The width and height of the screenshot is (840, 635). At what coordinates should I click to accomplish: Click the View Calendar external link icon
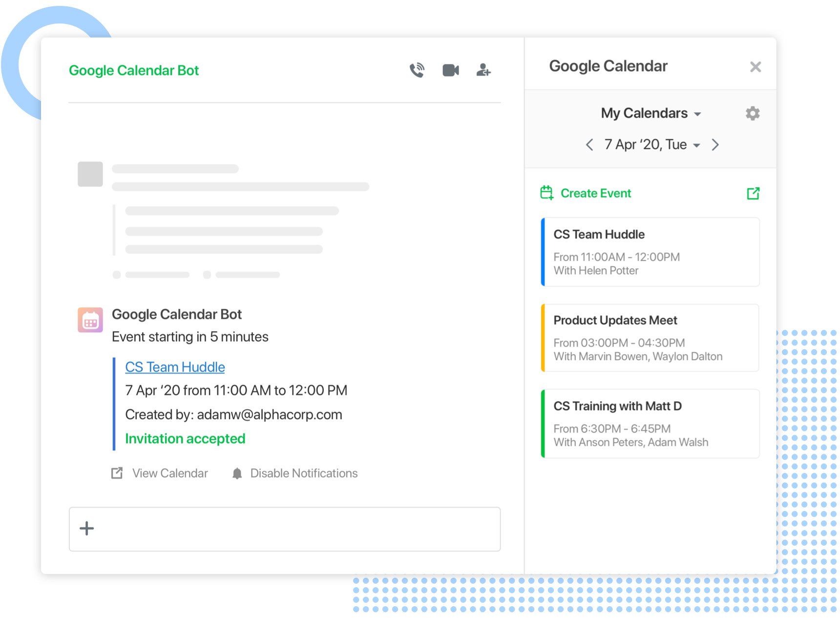coord(117,473)
